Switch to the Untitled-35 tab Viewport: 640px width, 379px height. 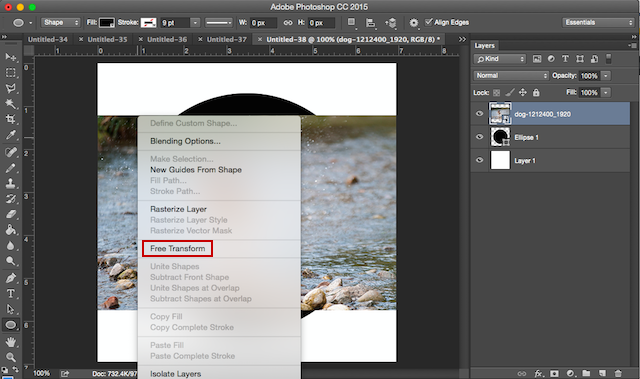tap(107, 40)
